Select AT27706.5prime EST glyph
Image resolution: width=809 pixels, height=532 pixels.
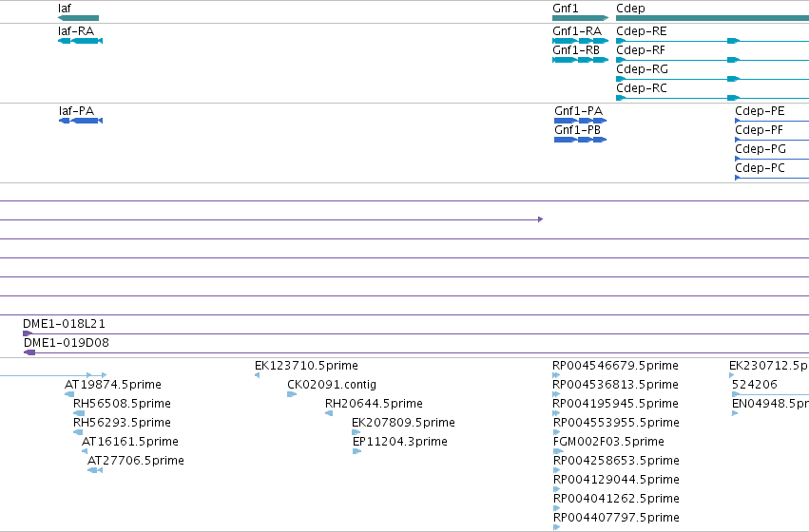click(95, 470)
